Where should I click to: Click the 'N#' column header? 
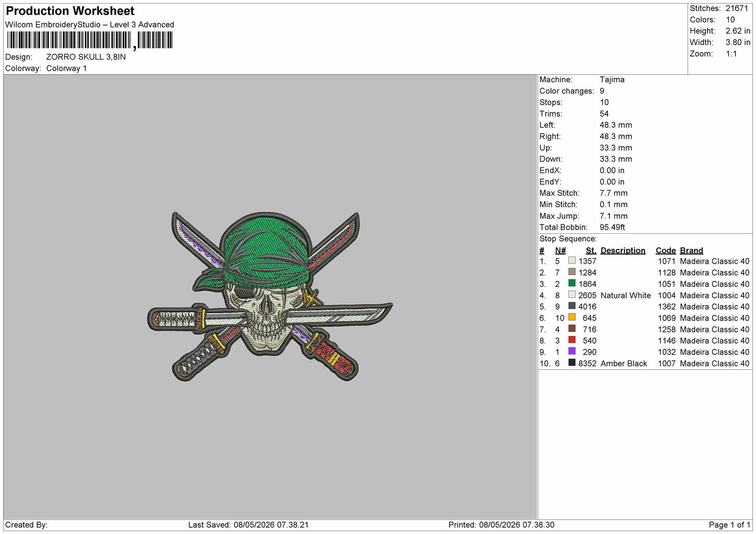pyautogui.click(x=560, y=251)
